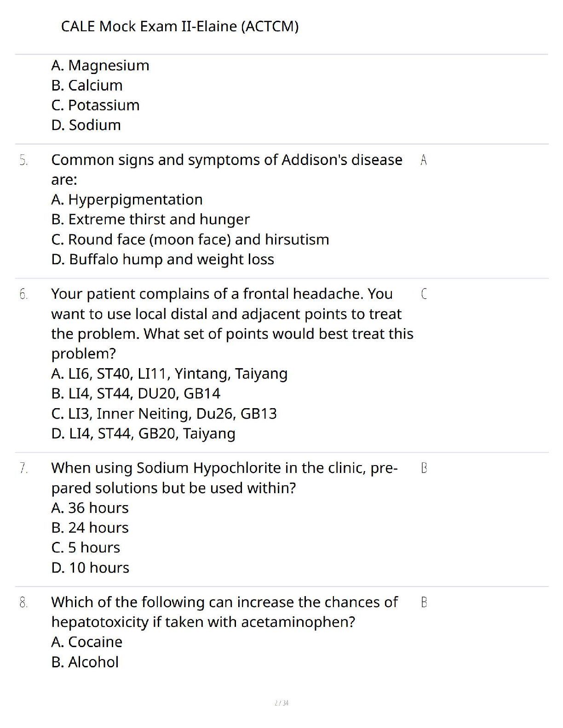Select the B. 24 hours option

pos(90,528)
